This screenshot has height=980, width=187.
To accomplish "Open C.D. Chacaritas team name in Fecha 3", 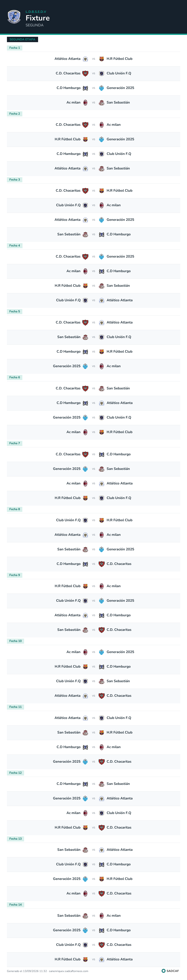I will point(68,191).
